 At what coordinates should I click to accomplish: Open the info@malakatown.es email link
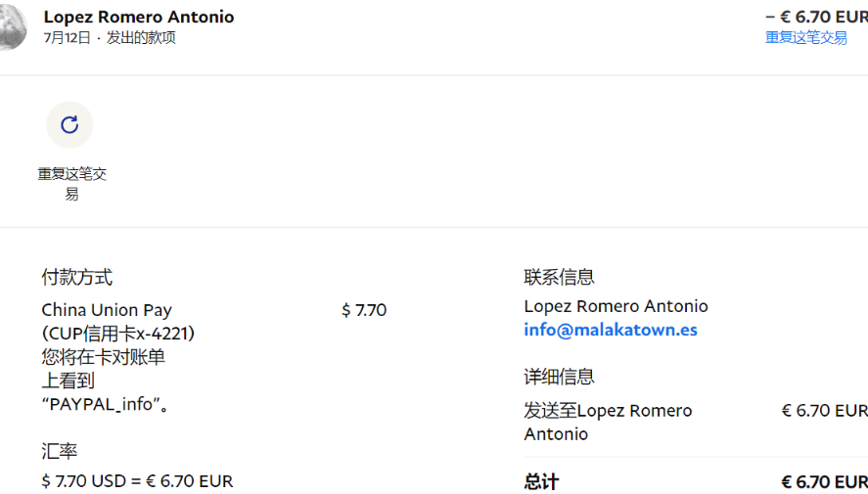pyautogui.click(x=611, y=330)
